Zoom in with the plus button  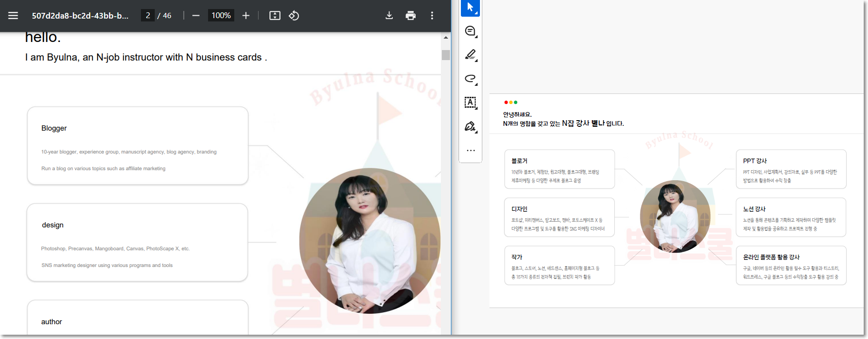246,16
